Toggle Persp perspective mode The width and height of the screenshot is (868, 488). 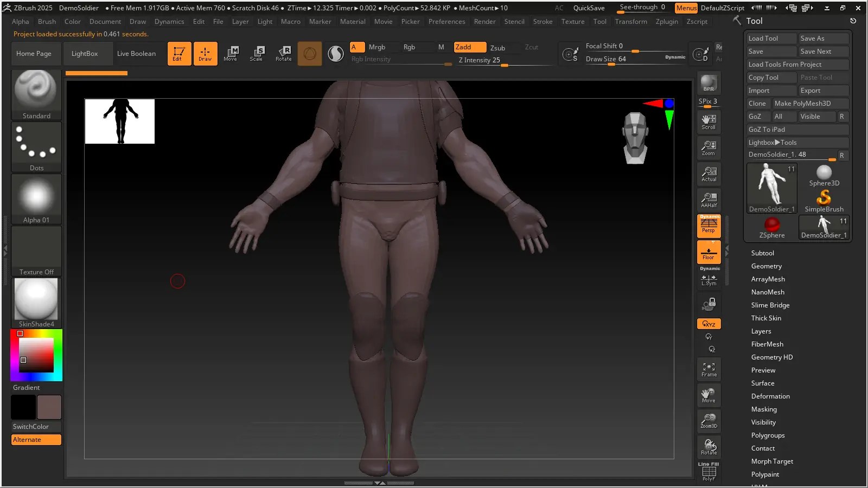click(x=709, y=226)
